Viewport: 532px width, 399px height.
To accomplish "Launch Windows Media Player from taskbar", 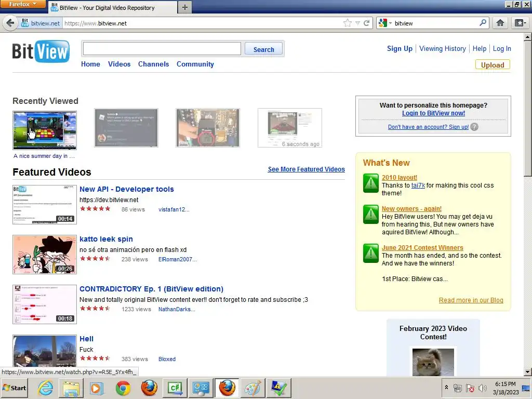I will point(97,388).
